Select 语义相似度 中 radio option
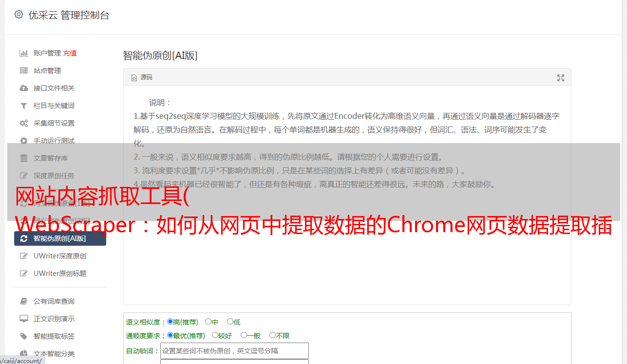 [208, 322]
